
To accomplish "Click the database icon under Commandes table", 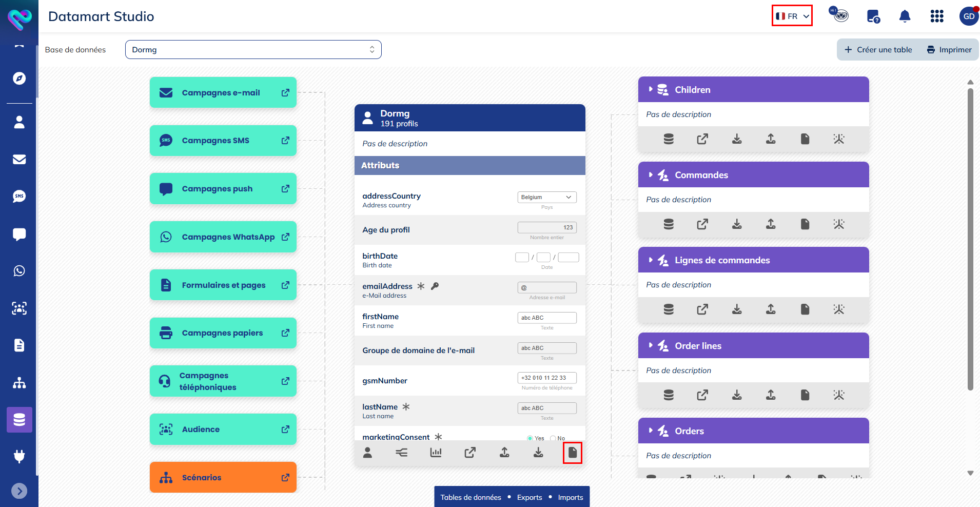I will tap(668, 224).
